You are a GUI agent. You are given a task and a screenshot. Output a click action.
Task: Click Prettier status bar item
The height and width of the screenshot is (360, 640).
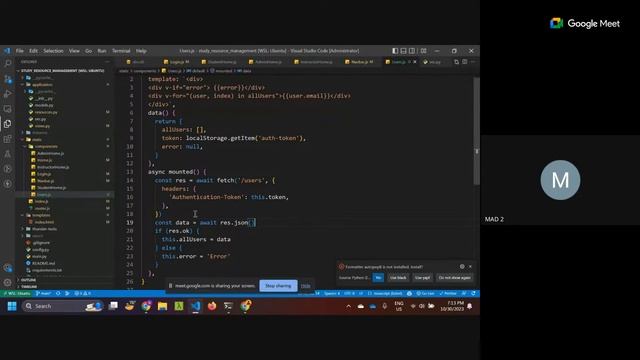point(448,293)
